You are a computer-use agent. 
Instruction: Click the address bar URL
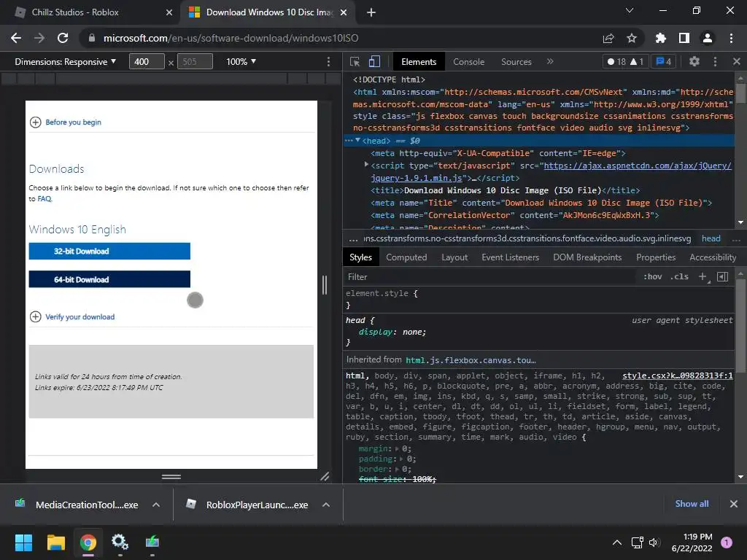pyautogui.click(x=231, y=38)
